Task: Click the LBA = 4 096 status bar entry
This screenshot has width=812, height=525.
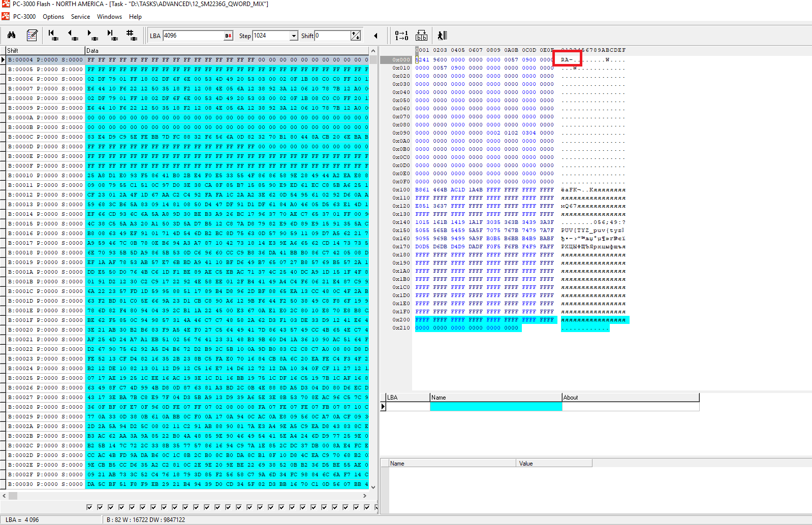Action: tap(22, 520)
